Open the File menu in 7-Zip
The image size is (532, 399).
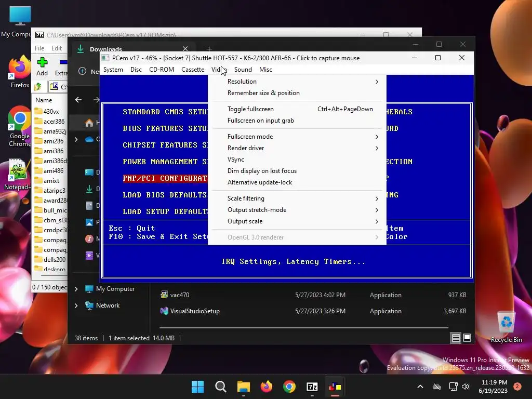[x=39, y=48]
